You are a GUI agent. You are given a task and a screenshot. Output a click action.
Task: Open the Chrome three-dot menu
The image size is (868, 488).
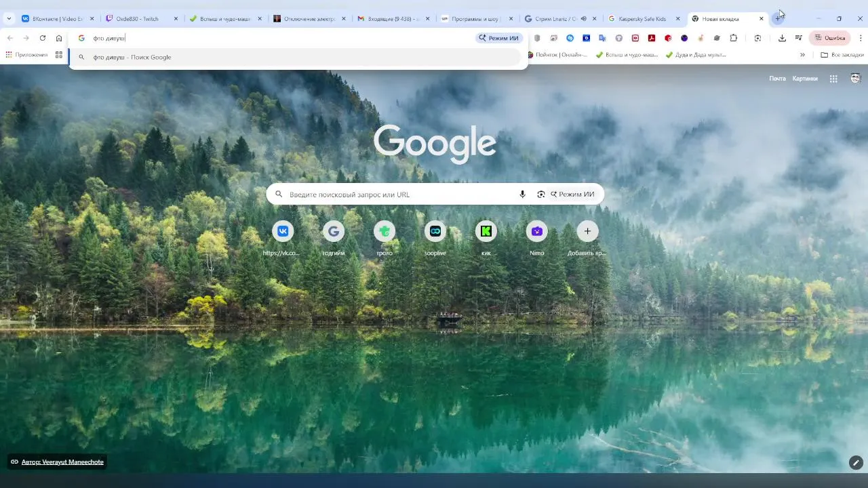(861, 38)
